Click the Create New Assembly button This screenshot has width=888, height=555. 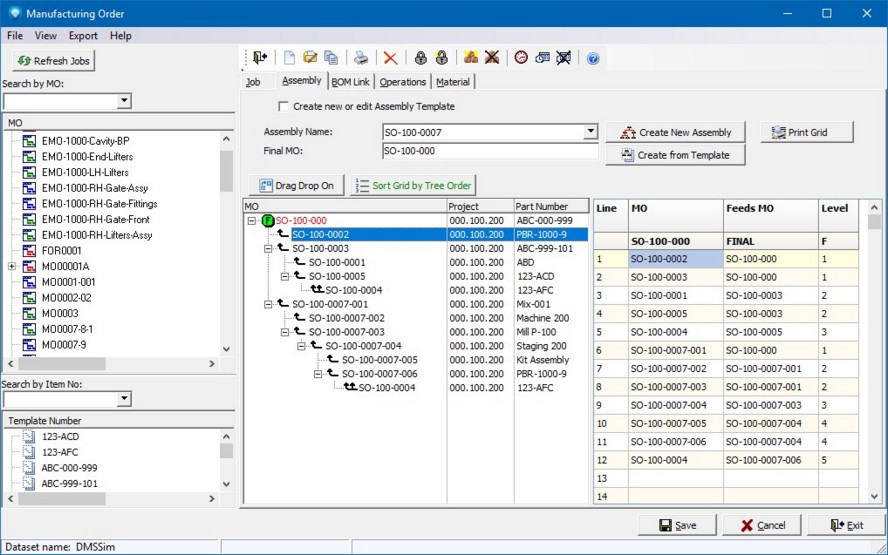pos(676,132)
